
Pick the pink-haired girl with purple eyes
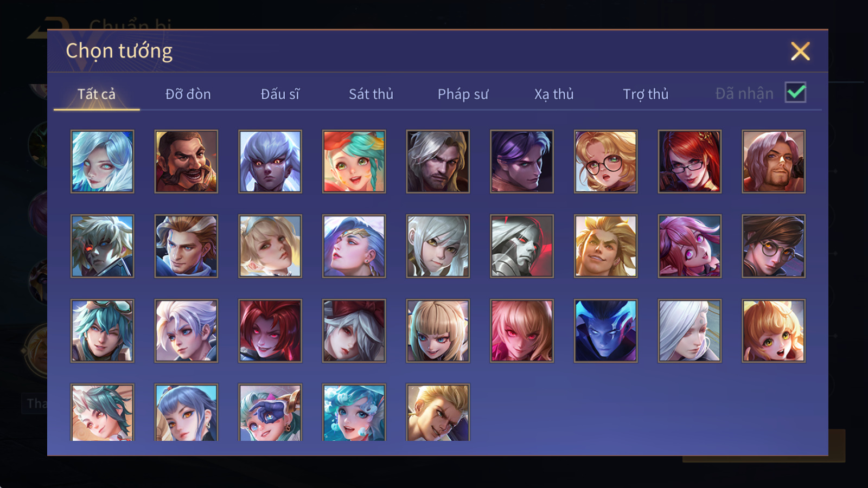coord(690,246)
